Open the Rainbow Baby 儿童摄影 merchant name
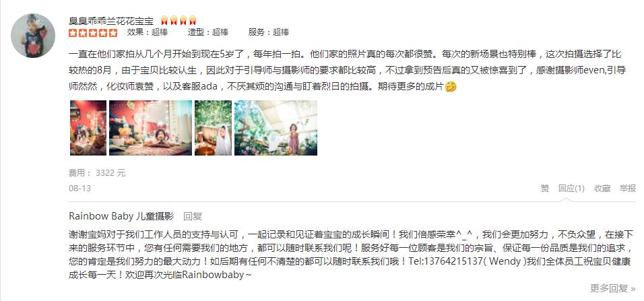Image resolution: width=644 pixels, height=301 pixels. [121, 216]
